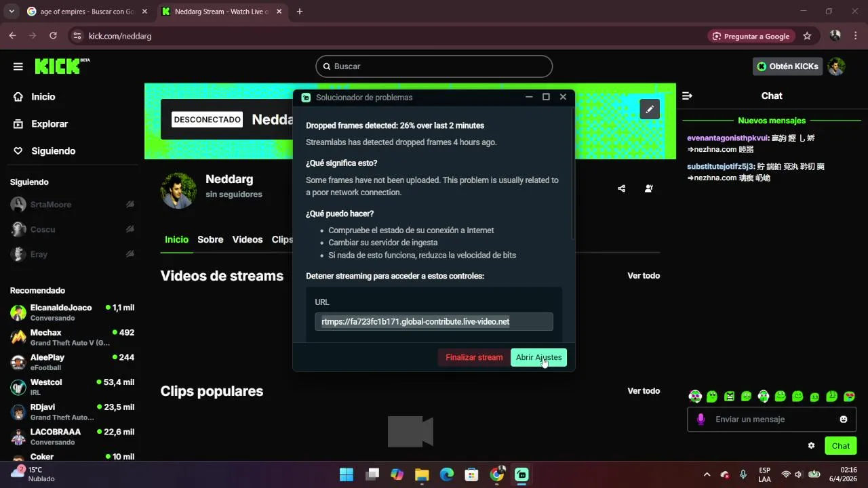Image resolution: width=868 pixels, height=488 pixels.
Task: Switch to the Videos channel tab
Action: tap(248, 239)
